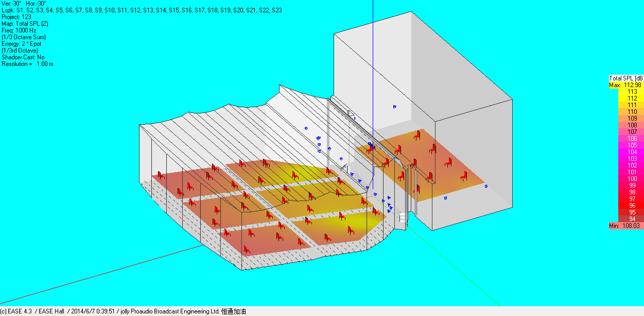Image resolution: width=644 pixels, height=316 pixels.
Task: Pick the loudspeaker below the stage's front edge
Action: point(445,198)
